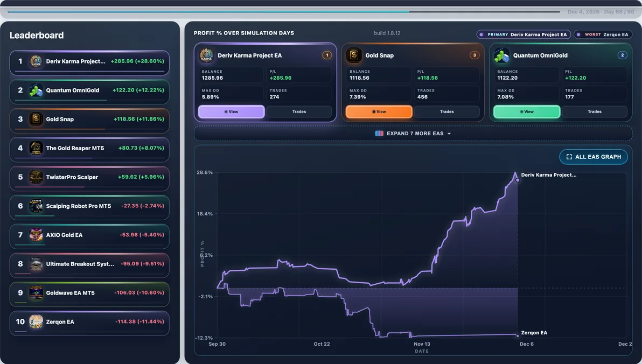Select Deriv Karma Project leaderboard row
Image resolution: width=642 pixels, height=364 pixels.
click(89, 62)
